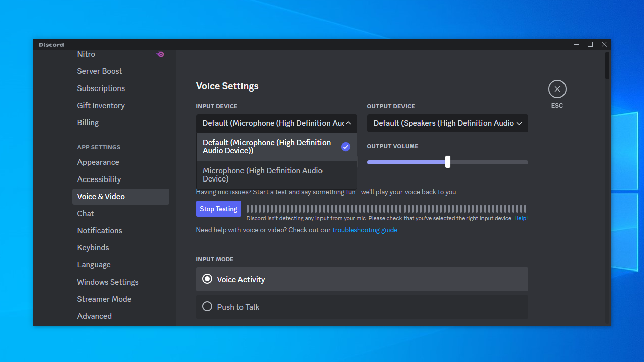
Task: Close settings with the ESC circle icon
Action: 557,89
